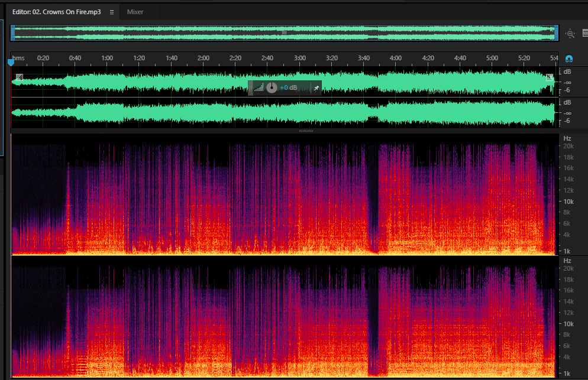Click 1k on the right channel frequency scale

567,373
